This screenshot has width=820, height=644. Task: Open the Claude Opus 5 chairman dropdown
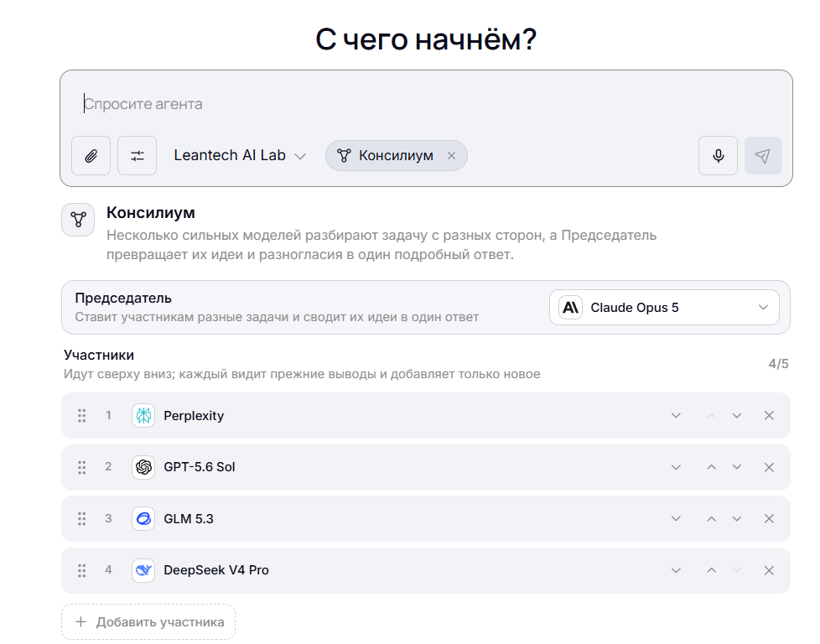(664, 308)
